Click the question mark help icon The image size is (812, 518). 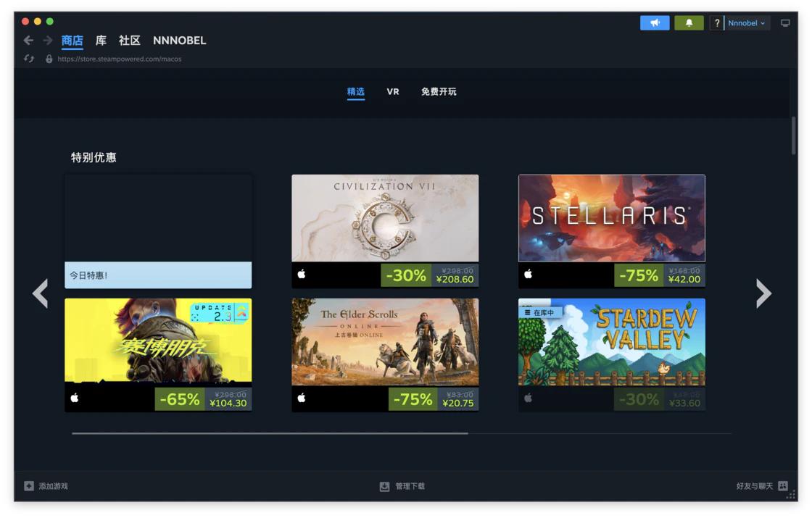pos(716,23)
